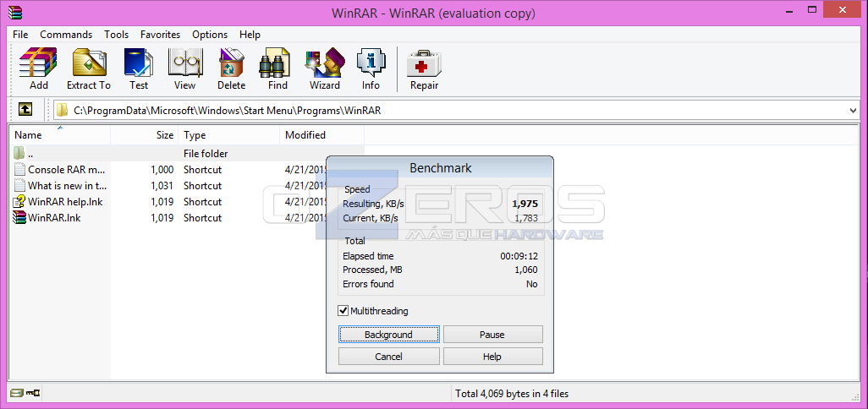Click the View file toolbar icon
This screenshot has height=409, width=868.
click(185, 63)
